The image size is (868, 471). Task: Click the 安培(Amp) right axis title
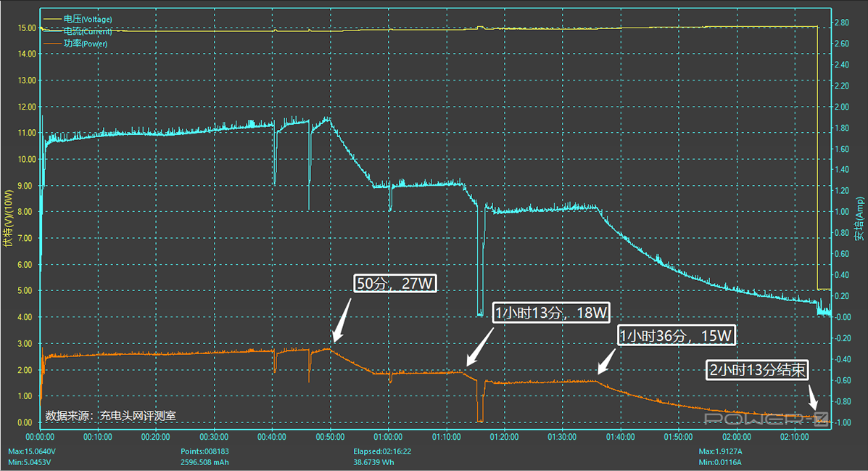pyautogui.click(x=859, y=218)
